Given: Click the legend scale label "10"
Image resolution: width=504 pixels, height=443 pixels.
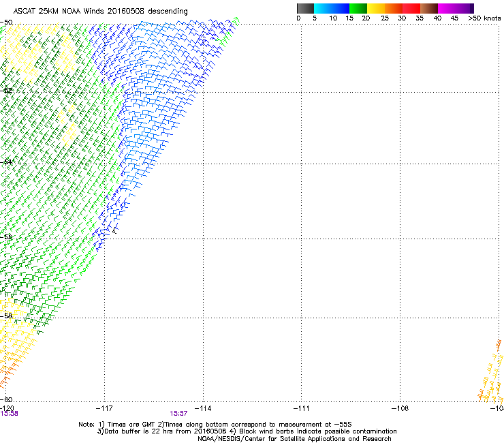Looking at the screenshot, I should (x=333, y=18).
